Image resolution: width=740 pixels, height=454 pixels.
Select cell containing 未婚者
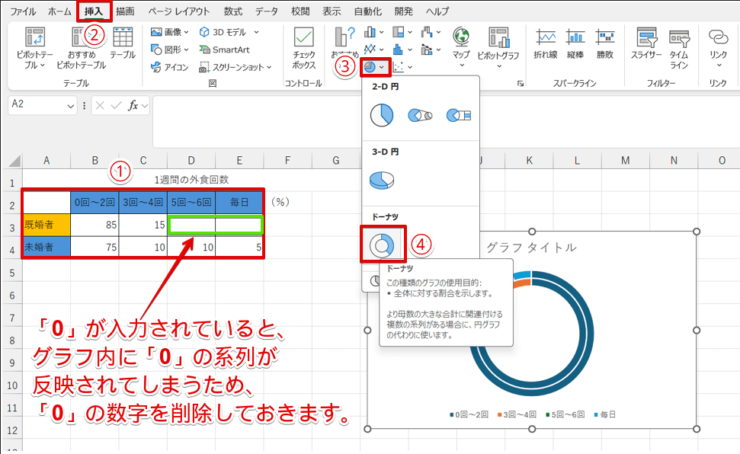pos(47,247)
